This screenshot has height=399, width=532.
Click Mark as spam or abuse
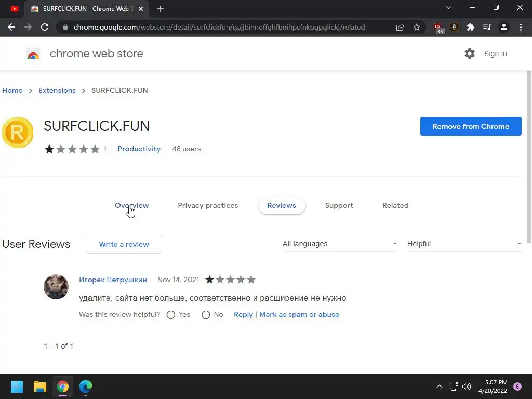299,314
